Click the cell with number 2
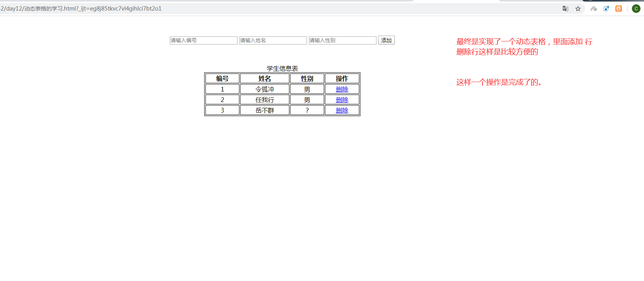 (223, 100)
